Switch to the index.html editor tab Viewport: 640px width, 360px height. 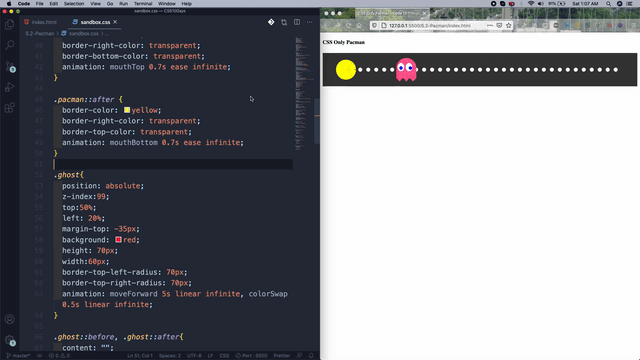(40, 22)
